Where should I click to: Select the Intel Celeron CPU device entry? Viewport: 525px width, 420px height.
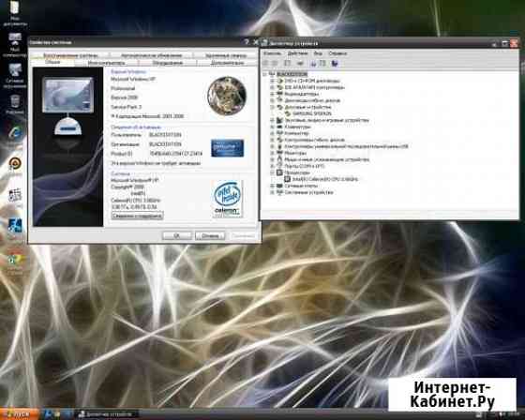click(321, 179)
